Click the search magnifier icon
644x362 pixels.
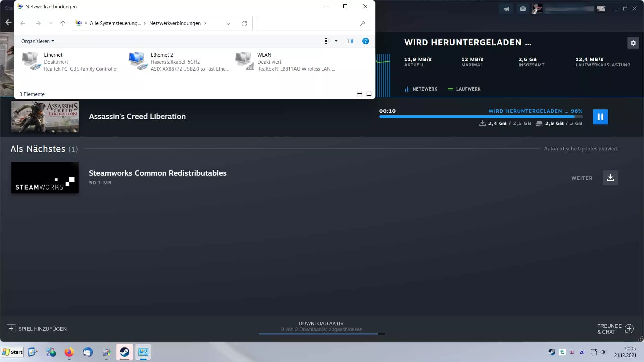(x=362, y=23)
